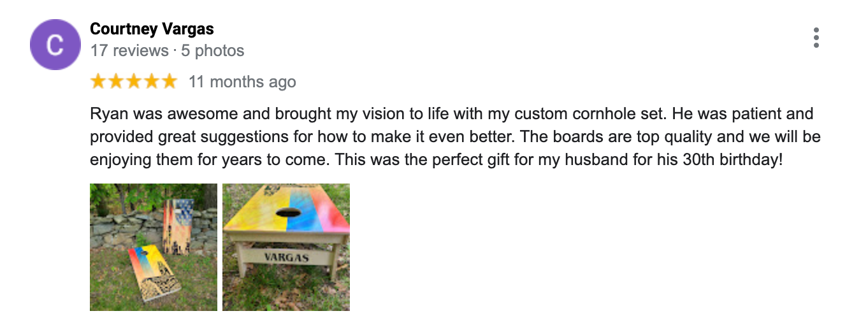Click the "VARGAS" lettering in the photo
The image size is (868, 325).
286,258
